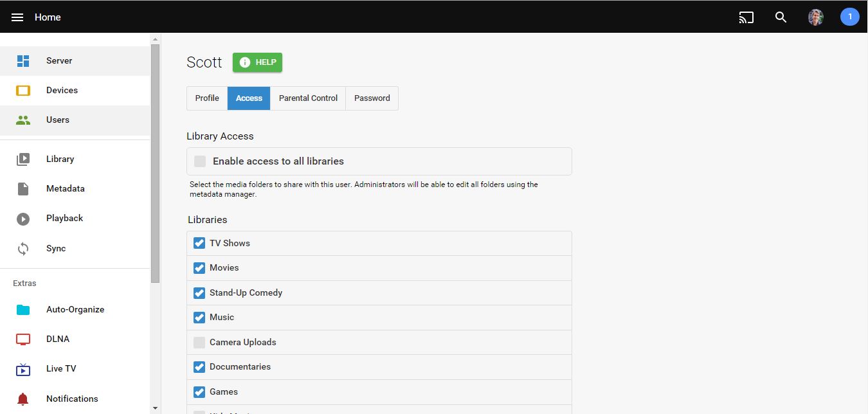The height and width of the screenshot is (414, 868).
Task: Open search with the magnifier icon
Action: (x=781, y=17)
